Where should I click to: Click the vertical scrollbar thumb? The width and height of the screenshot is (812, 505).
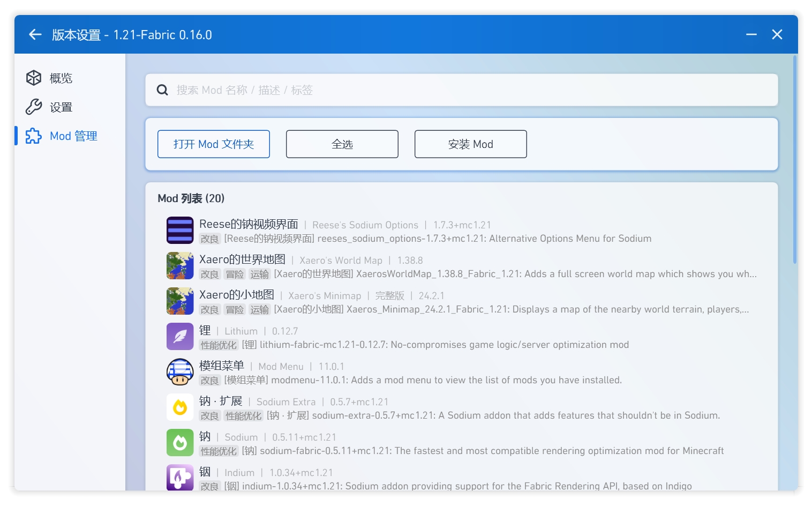[x=795, y=160]
